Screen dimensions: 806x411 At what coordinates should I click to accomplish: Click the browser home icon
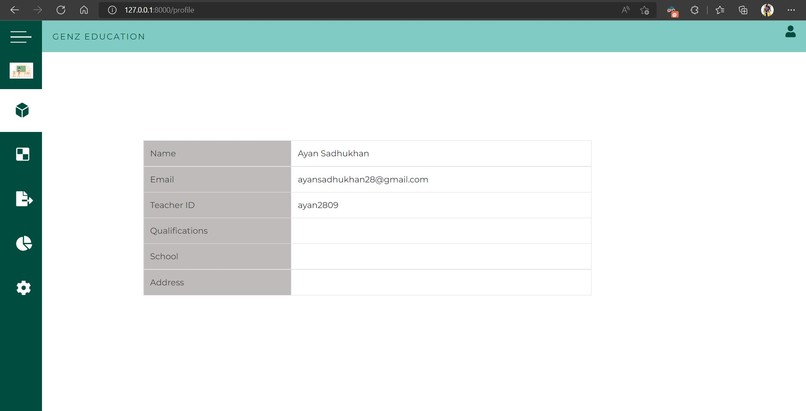coord(84,10)
